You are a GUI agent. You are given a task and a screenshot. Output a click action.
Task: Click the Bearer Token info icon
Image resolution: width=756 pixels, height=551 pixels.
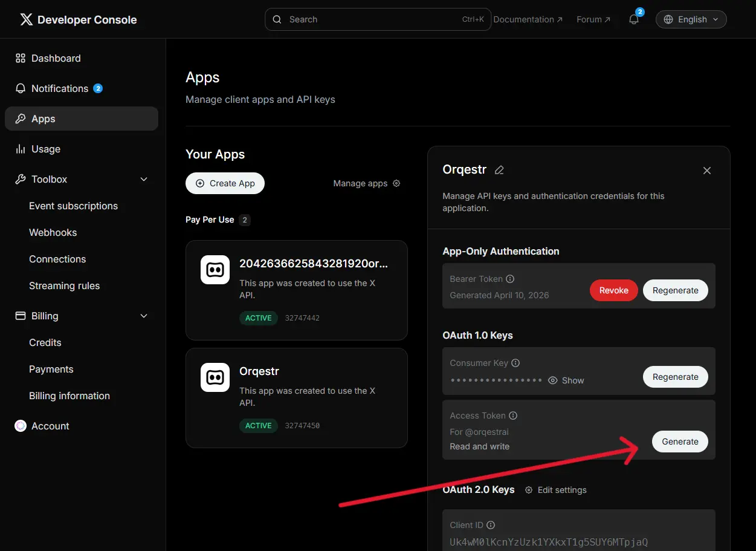[x=510, y=279]
